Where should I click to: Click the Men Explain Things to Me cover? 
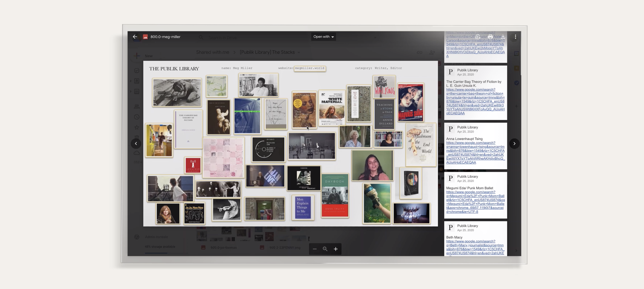(x=303, y=207)
